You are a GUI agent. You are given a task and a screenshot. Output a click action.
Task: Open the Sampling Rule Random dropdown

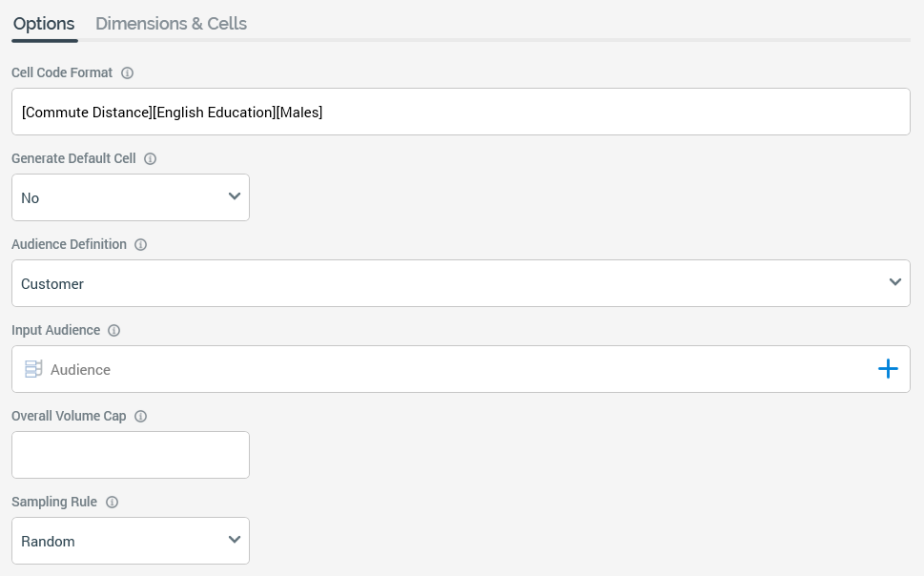pos(131,541)
